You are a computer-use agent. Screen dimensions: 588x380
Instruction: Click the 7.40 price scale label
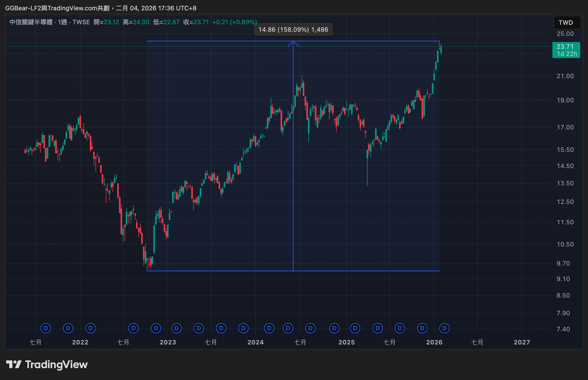563,329
